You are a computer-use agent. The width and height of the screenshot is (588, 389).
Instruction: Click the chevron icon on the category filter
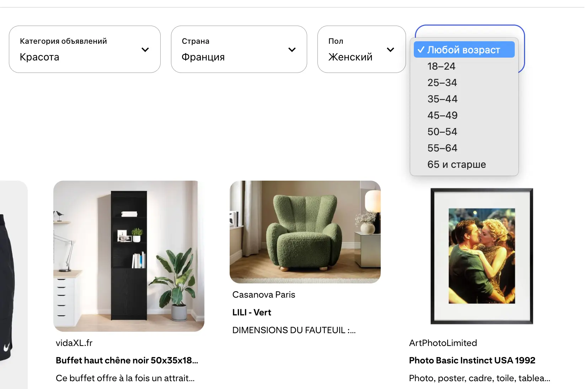click(145, 50)
